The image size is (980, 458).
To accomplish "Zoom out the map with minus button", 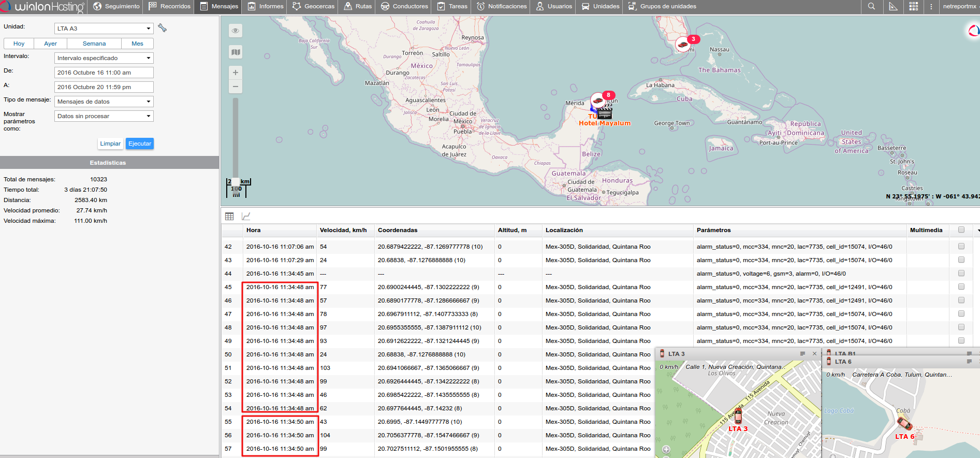I will tap(236, 87).
